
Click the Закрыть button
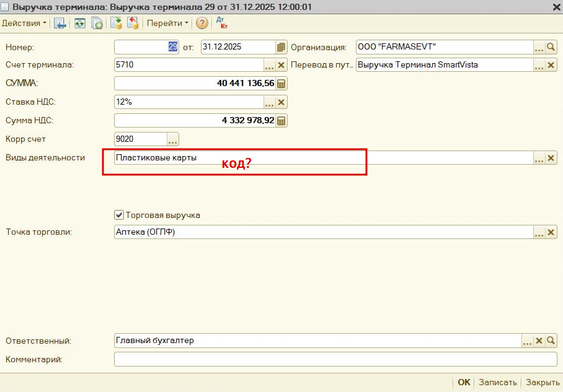(x=542, y=382)
